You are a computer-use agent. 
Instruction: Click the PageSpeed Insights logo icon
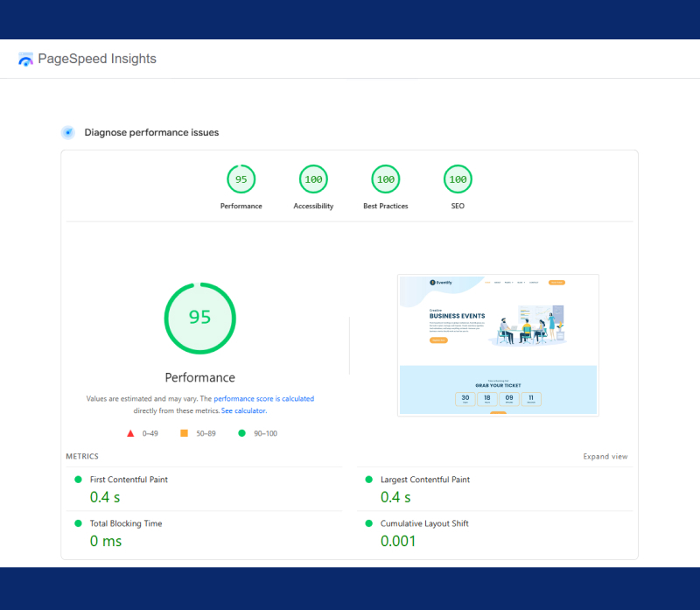pos(25,60)
